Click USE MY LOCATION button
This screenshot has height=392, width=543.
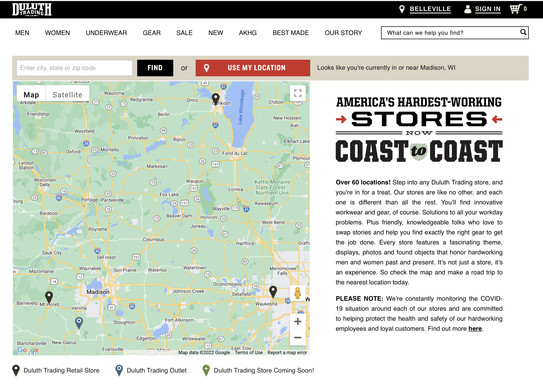(x=253, y=68)
